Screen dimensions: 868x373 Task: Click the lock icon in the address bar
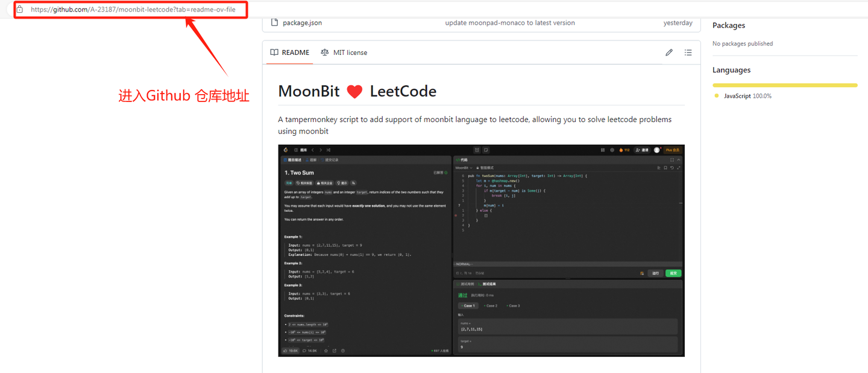click(x=19, y=10)
